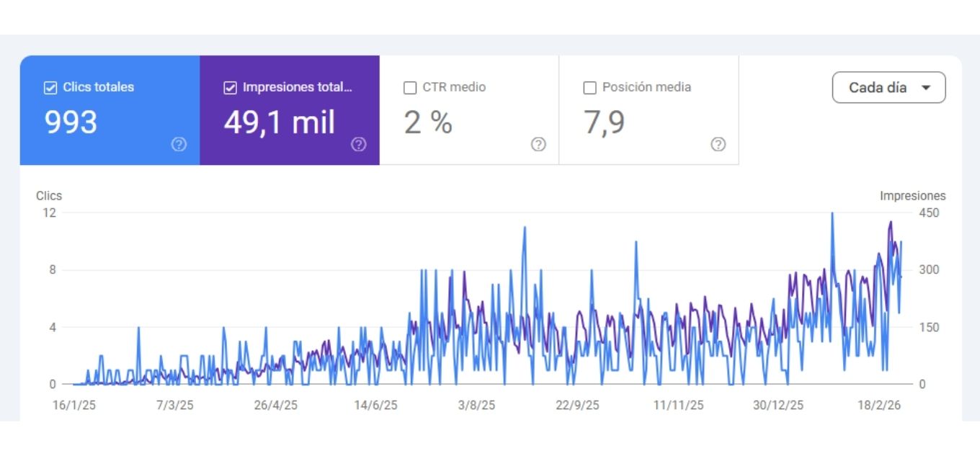Click the 16/1/25 date label on axis

(x=74, y=405)
